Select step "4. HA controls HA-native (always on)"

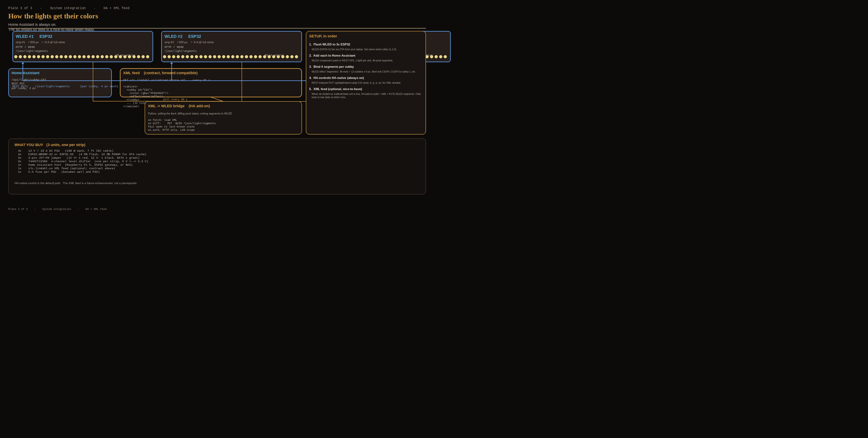(x=337, y=78)
